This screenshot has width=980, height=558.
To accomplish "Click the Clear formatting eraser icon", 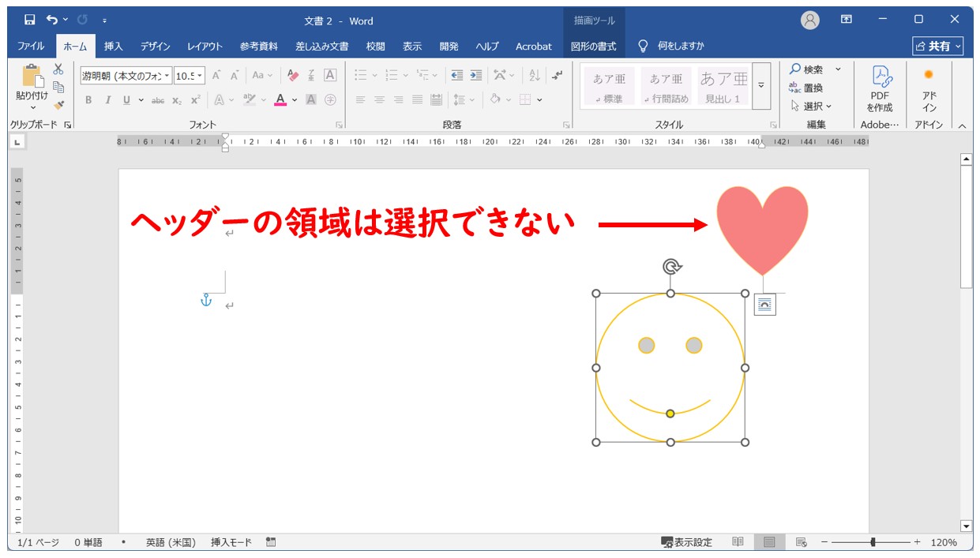I will point(294,76).
